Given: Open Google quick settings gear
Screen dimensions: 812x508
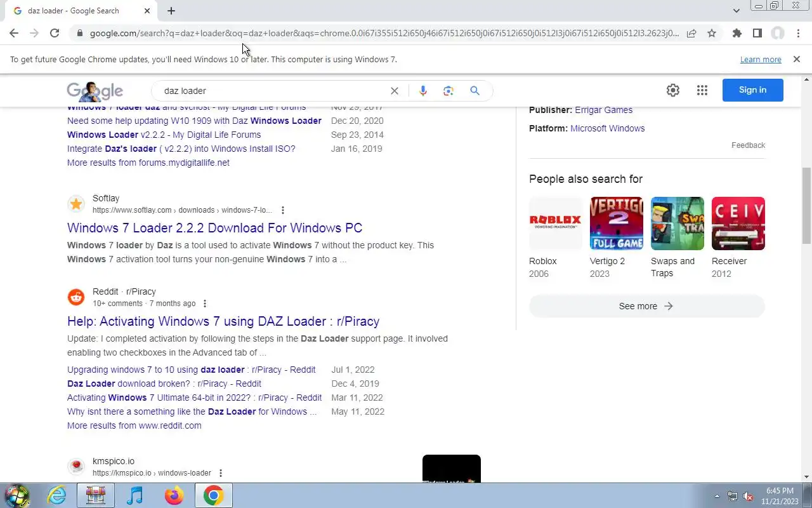Looking at the screenshot, I should click(673, 90).
